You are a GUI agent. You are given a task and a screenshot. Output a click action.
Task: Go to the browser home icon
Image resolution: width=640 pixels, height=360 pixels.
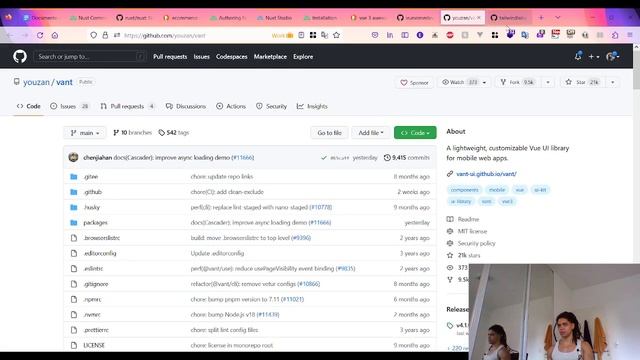(x=55, y=36)
